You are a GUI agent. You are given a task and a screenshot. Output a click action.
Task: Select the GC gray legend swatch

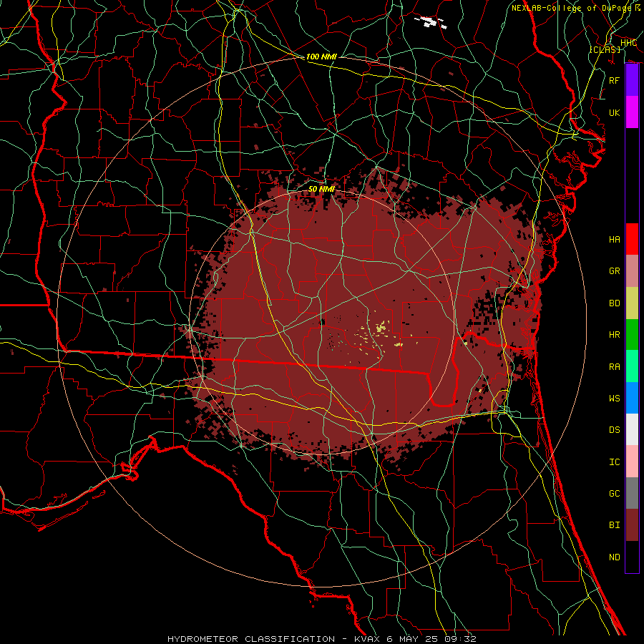click(x=632, y=493)
